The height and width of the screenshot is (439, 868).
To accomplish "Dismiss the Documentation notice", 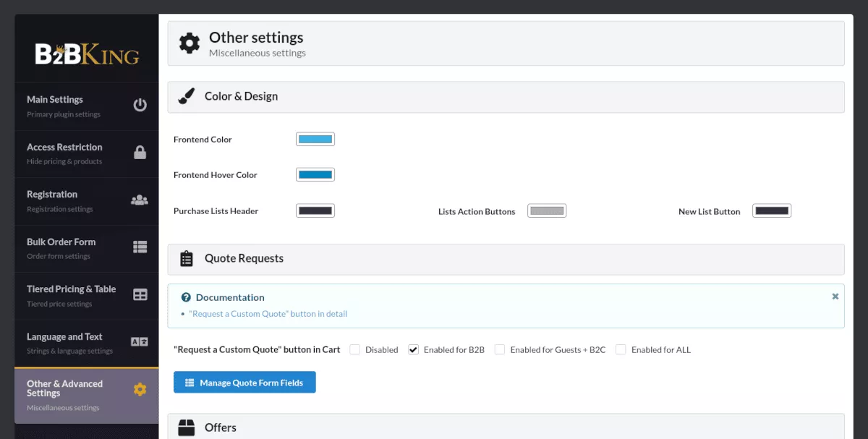I will (x=835, y=297).
